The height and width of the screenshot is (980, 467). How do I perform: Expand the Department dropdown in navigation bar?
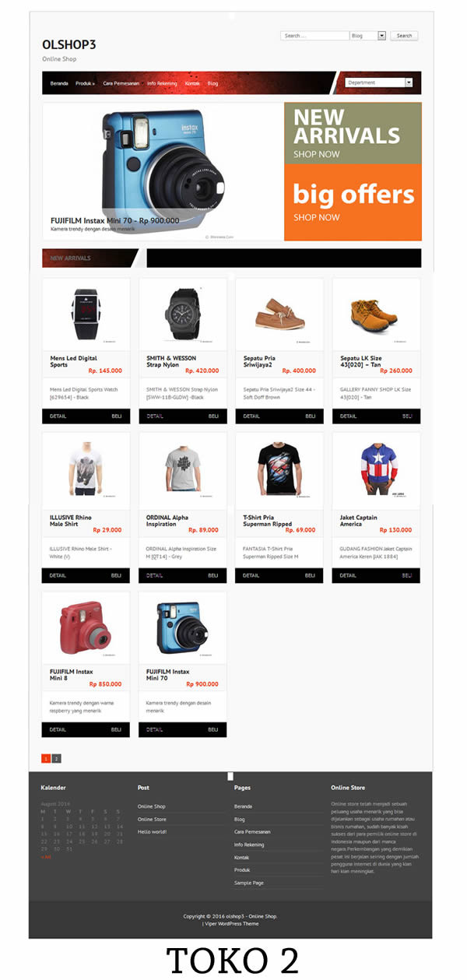point(378,83)
